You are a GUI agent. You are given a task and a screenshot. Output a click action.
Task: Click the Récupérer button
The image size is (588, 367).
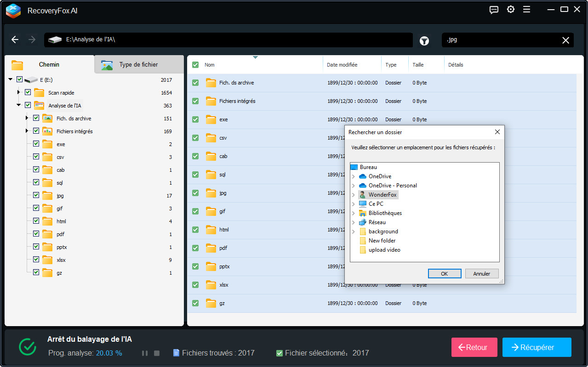pos(537,347)
